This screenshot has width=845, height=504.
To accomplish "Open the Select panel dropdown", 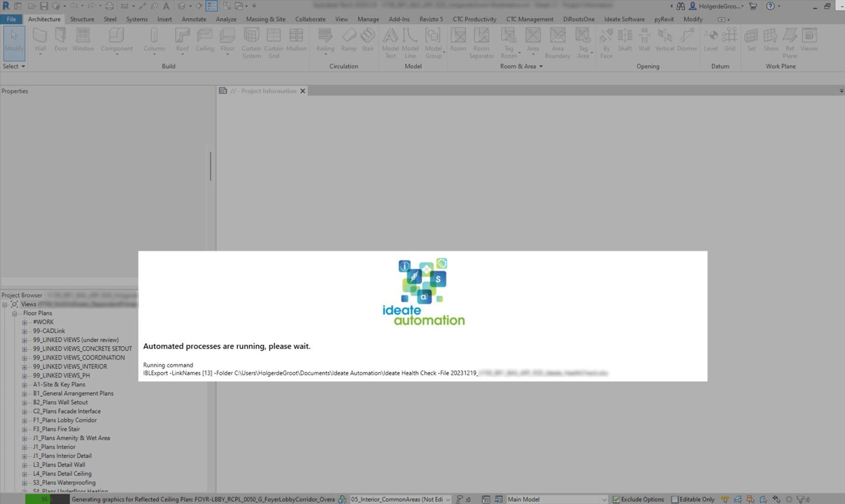I will 14,66.
